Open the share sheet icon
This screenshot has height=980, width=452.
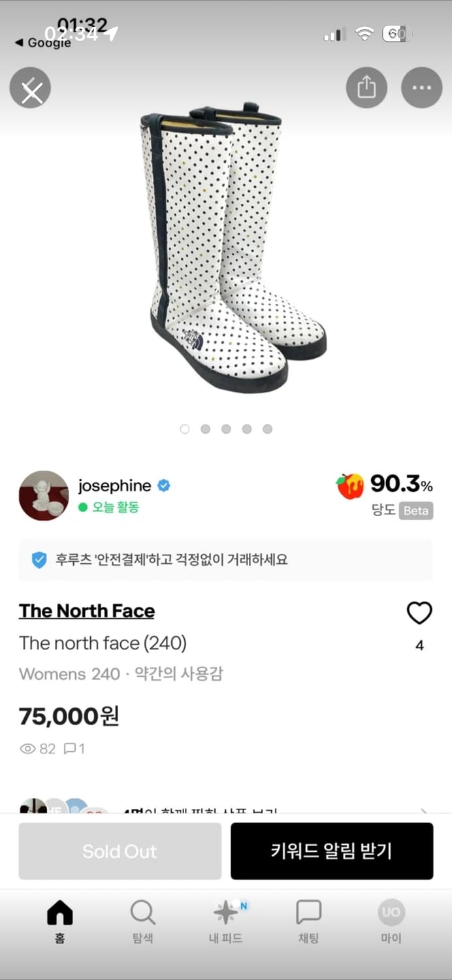[x=366, y=87]
